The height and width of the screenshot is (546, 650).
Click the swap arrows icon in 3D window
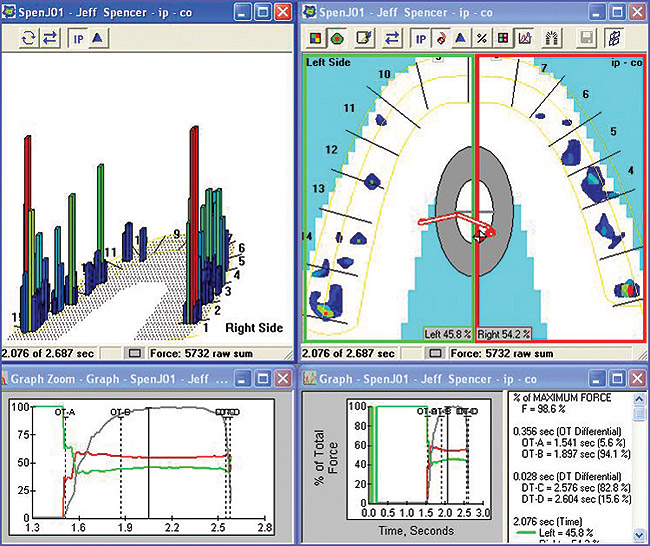(x=48, y=39)
